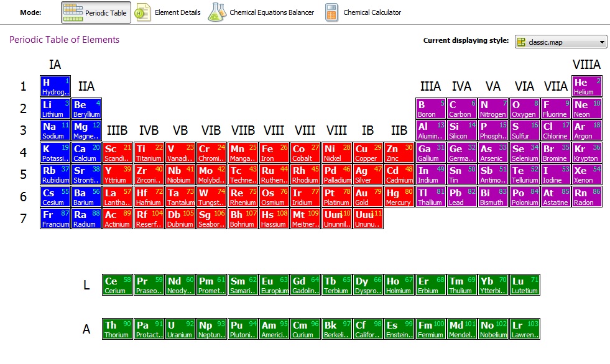Launch the Chemical Calculator icon
Viewport: 610px width, 364px height.
coord(332,12)
